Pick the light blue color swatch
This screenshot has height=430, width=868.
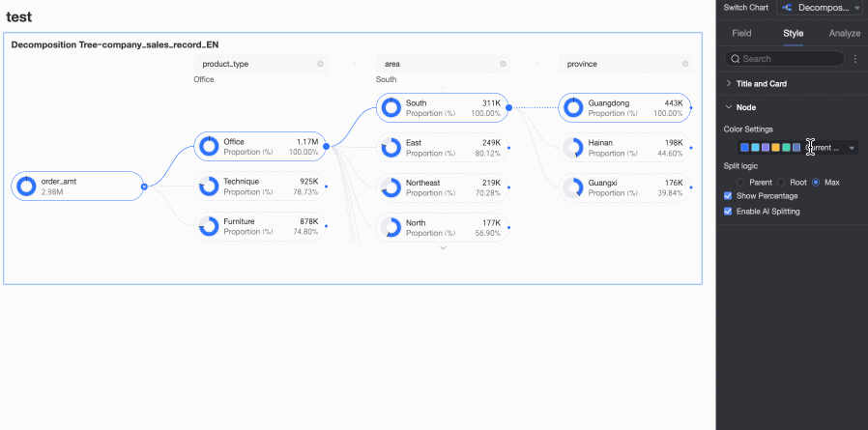[755, 147]
